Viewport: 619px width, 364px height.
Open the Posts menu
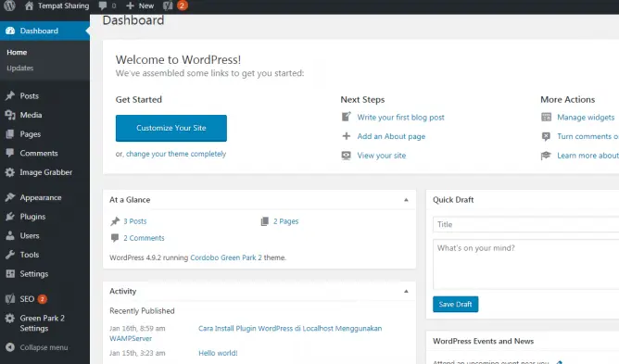[x=30, y=96]
